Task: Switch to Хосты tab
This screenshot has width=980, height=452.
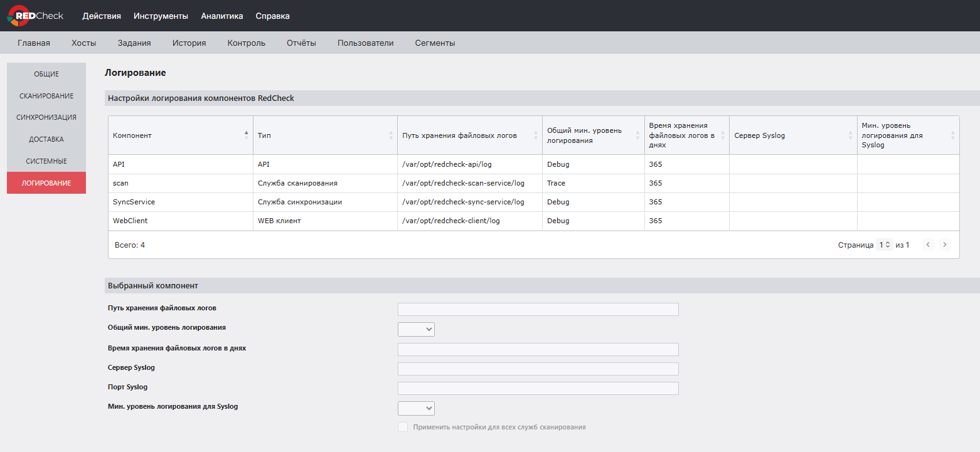Action: (x=84, y=43)
